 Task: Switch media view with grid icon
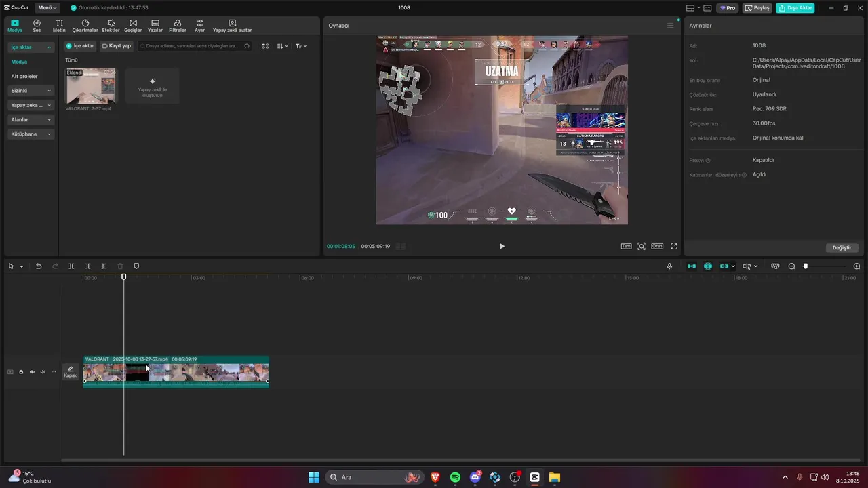(x=265, y=46)
